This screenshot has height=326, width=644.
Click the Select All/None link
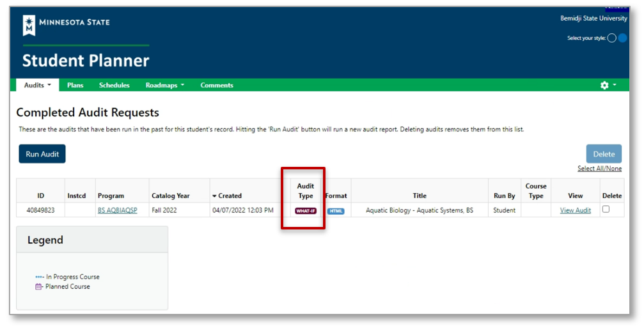click(x=599, y=169)
